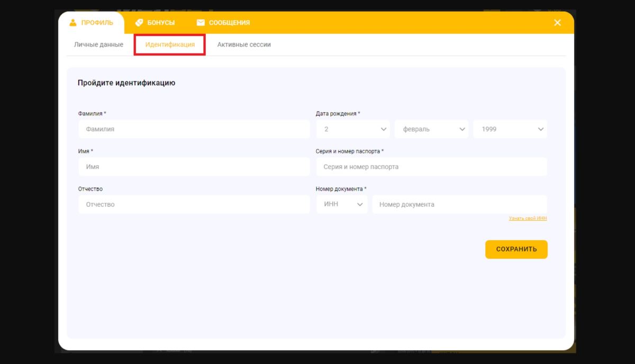
Task: Click the bonus tag icon
Action: tap(139, 23)
